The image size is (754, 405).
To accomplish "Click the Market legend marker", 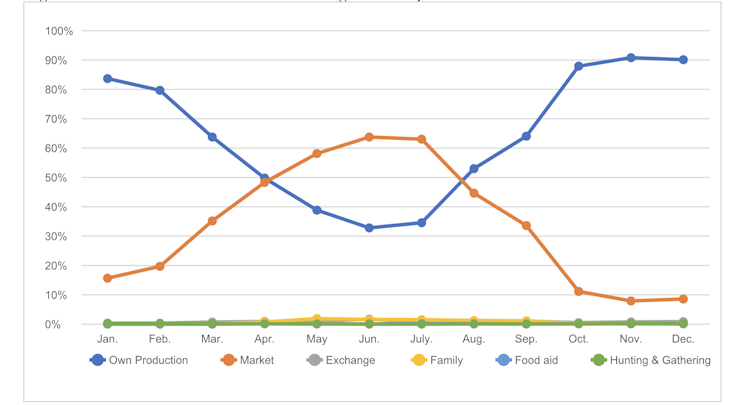I will point(229,360).
